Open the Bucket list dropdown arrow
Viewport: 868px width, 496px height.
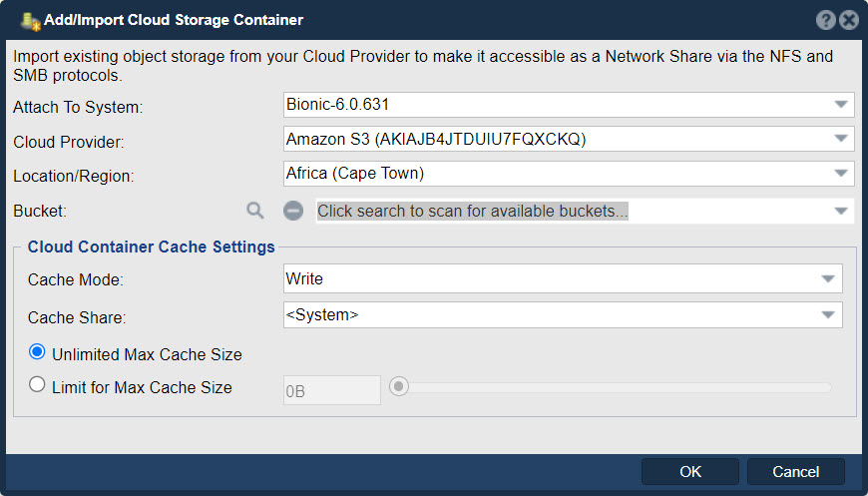841,211
